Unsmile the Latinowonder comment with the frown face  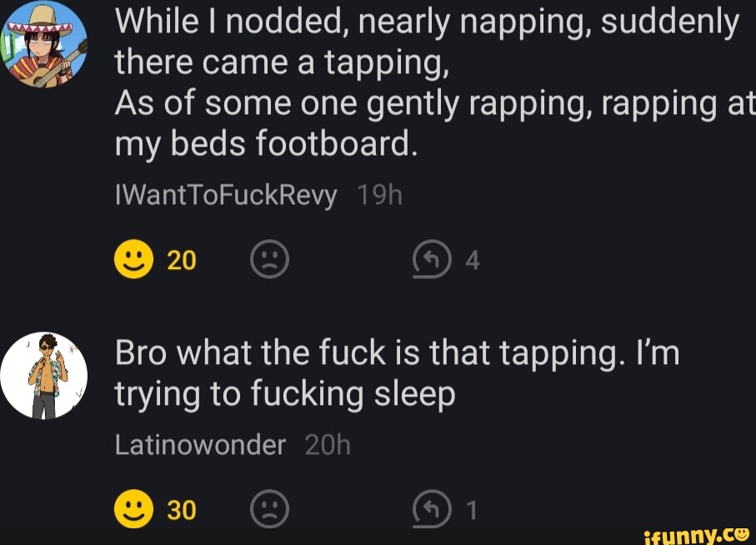coord(269,509)
